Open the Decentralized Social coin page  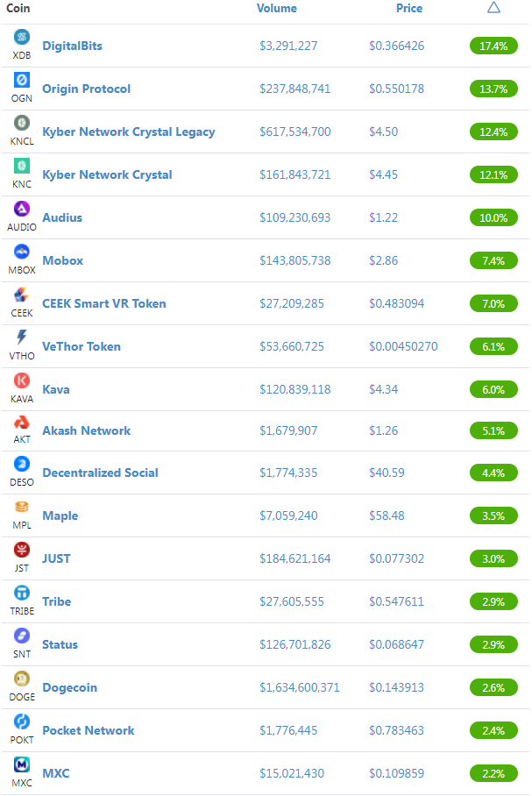(100, 473)
